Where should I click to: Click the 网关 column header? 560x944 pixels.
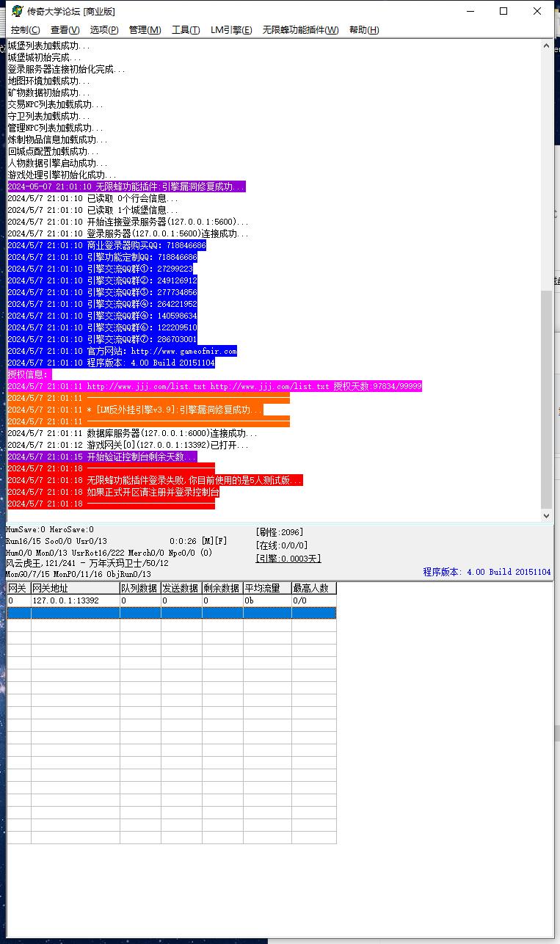[x=18, y=588]
